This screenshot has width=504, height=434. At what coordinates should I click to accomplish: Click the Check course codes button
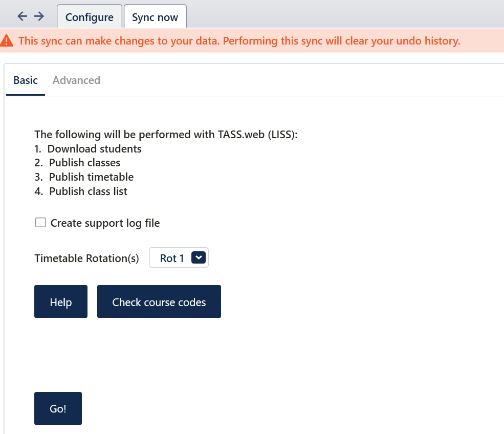[x=159, y=302]
